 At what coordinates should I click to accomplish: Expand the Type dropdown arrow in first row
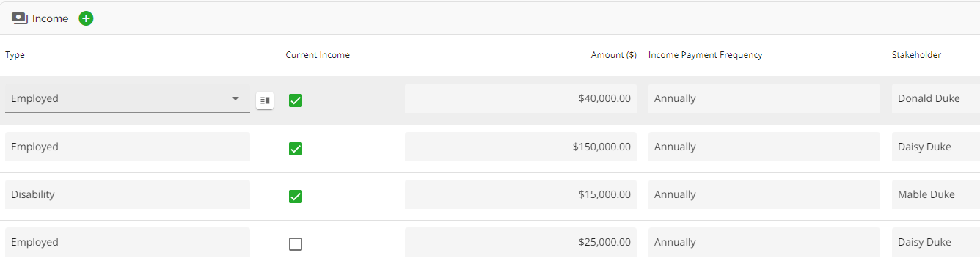(235, 98)
